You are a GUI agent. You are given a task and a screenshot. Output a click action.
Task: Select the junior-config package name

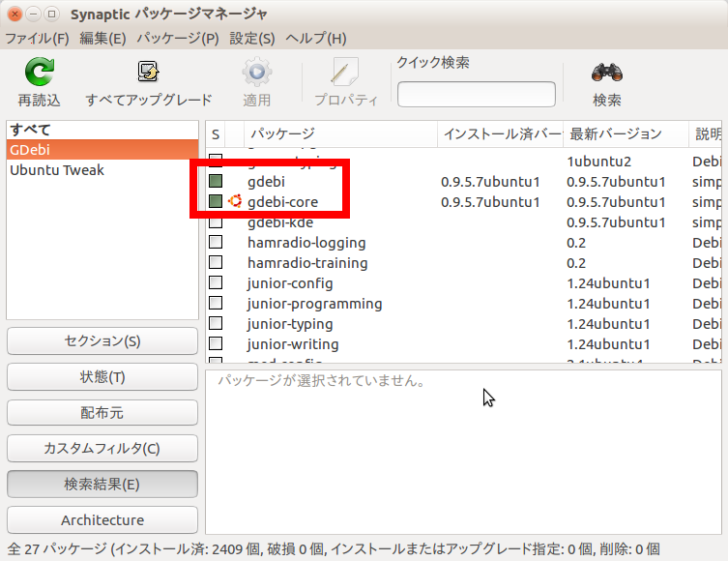290,283
